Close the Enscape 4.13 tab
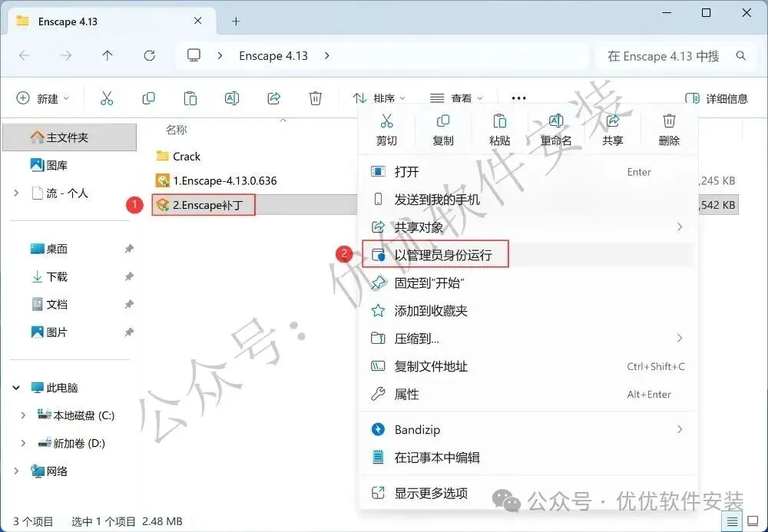 pyautogui.click(x=198, y=21)
